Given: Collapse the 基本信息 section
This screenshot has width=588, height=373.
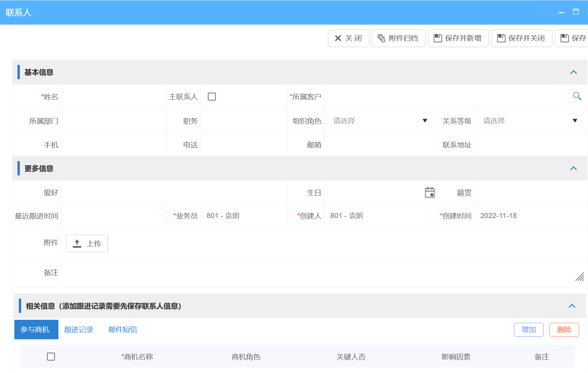Looking at the screenshot, I should pyautogui.click(x=574, y=72).
